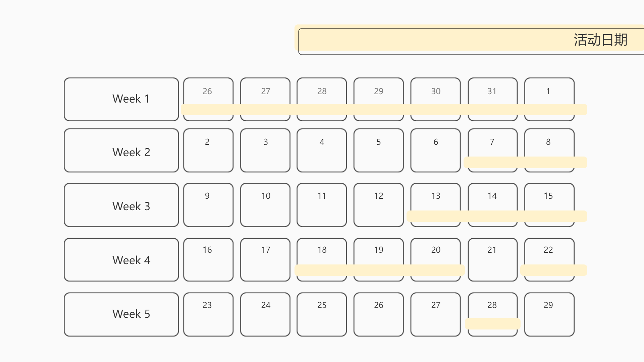Select the Week 1 label box
The image size is (644, 362).
121,99
